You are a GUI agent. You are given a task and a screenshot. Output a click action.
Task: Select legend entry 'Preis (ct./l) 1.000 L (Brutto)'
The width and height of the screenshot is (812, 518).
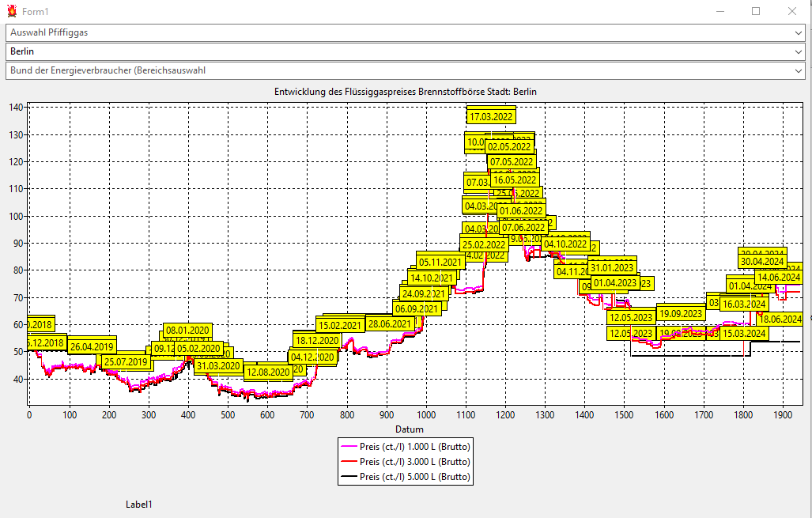tap(415, 447)
